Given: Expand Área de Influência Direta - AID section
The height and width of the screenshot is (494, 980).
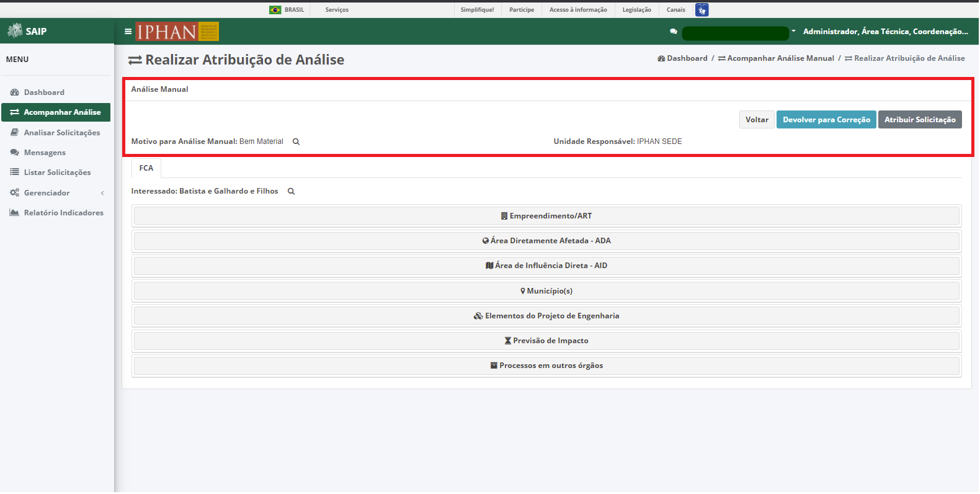Looking at the screenshot, I should click(x=546, y=266).
